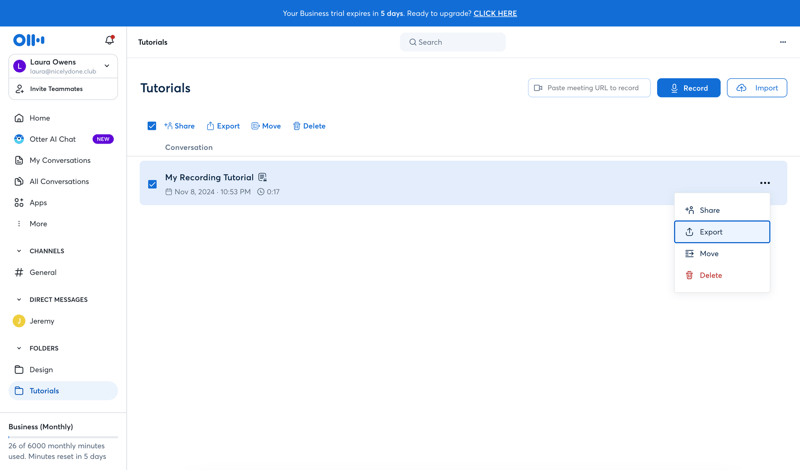Click the summary icon beside My Recording Tutorial
Viewport: 800px width, 470px height.
pos(263,177)
